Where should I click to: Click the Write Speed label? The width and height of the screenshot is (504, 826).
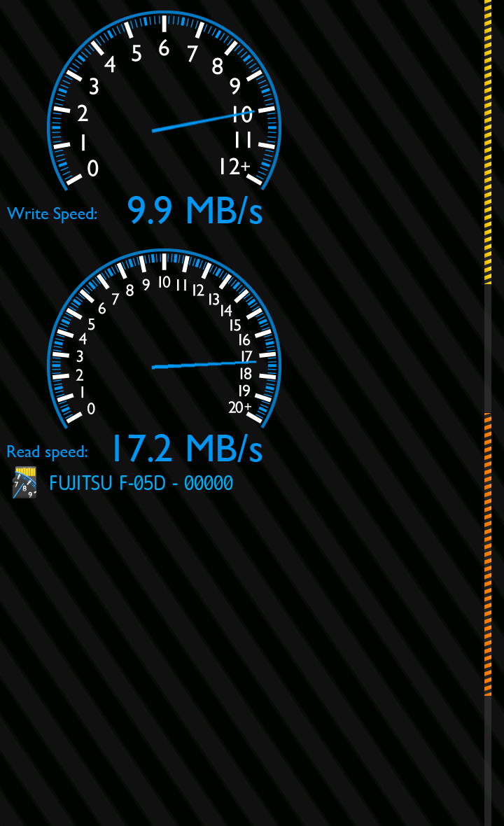[x=52, y=214]
